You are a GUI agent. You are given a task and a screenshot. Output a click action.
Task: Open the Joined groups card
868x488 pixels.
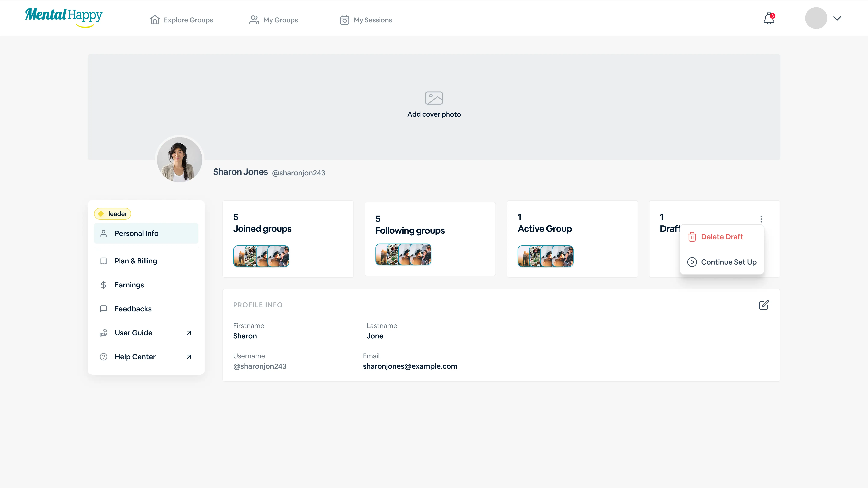[288, 239]
